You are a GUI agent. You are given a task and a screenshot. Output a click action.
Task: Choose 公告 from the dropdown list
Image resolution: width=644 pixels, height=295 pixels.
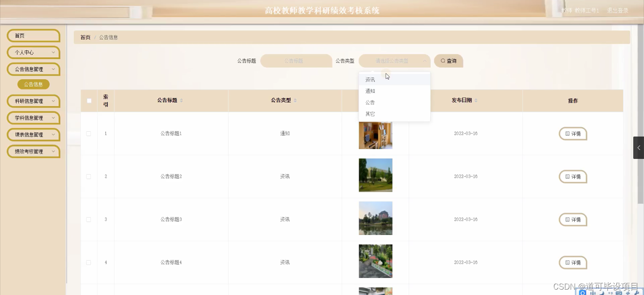point(394,103)
